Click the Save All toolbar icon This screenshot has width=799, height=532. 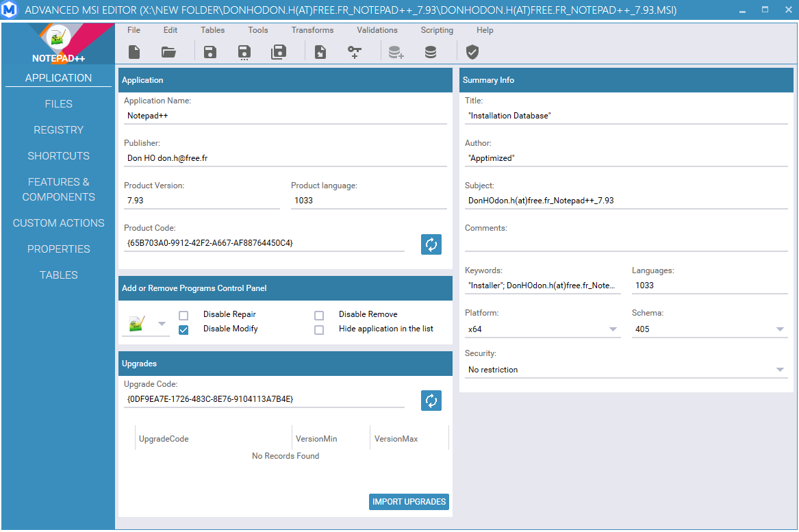[279, 52]
